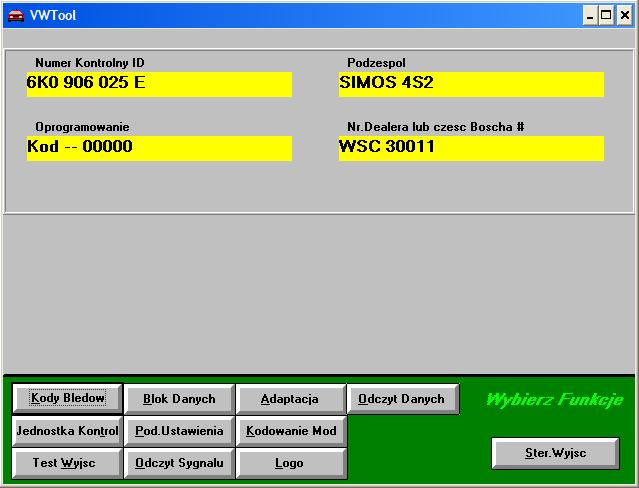639x488 pixels.
Task: Close the VWTool window
Action: [x=624, y=16]
